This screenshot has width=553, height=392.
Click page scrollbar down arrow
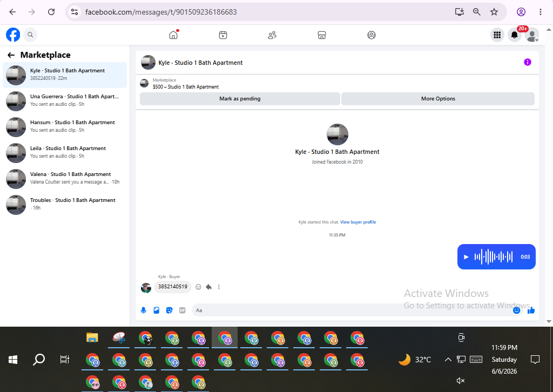[549, 321]
